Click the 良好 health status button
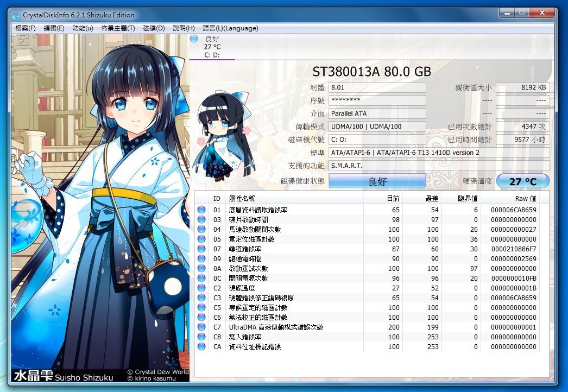The height and width of the screenshot is (392, 568). pyautogui.click(x=377, y=181)
